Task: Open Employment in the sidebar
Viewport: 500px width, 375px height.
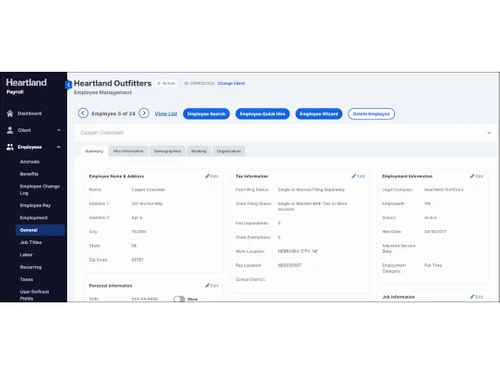Action: pyautogui.click(x=34, y=218)
